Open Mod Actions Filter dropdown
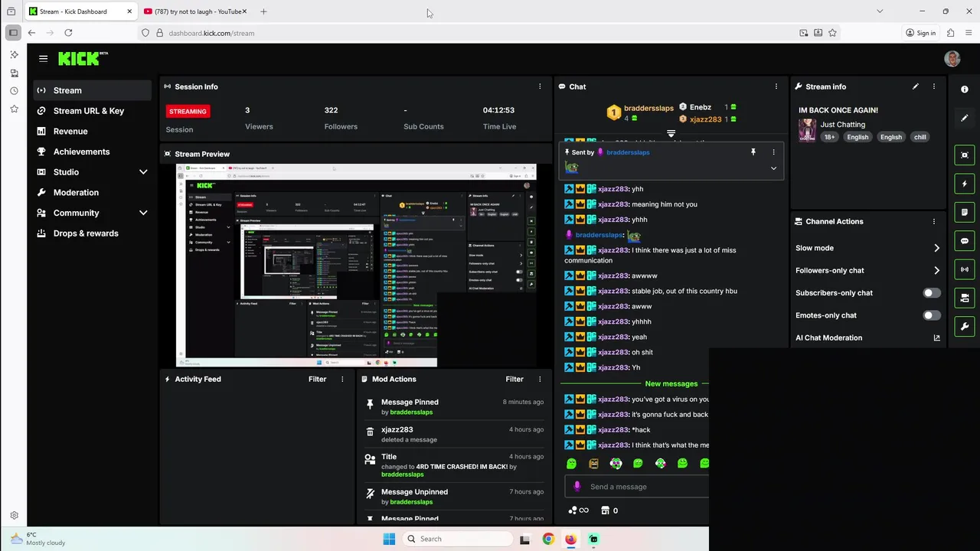Viewport: 980px width, 551px height. (514, 379)
